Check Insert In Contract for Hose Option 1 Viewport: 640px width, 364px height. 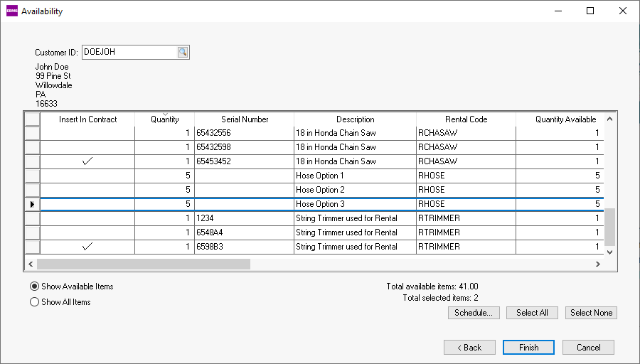click(87, 176)
